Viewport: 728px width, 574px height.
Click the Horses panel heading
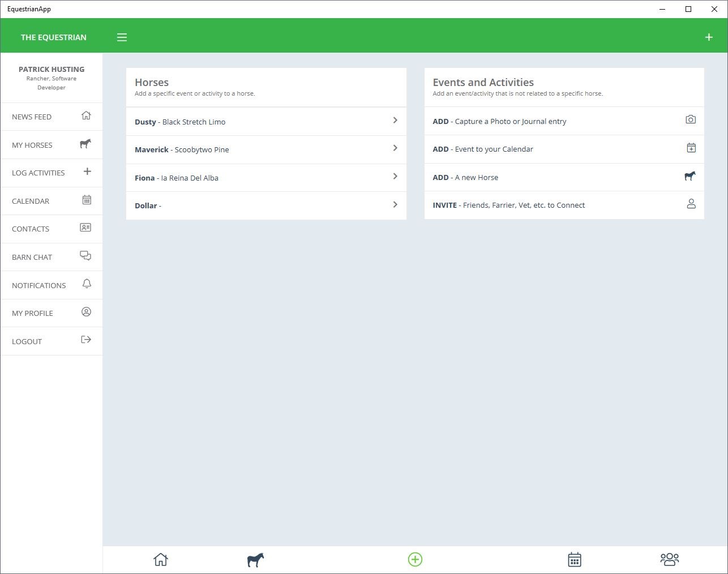(x=152, y=82)
